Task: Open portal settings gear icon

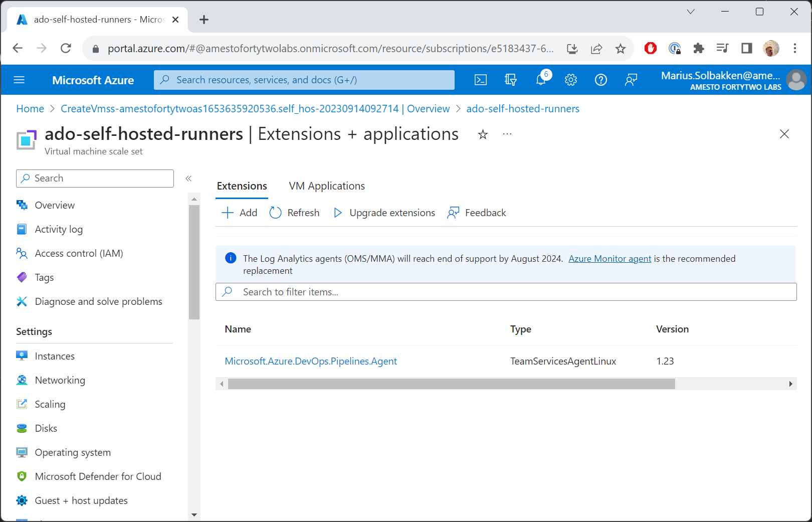Action: [x=571, y=80]
